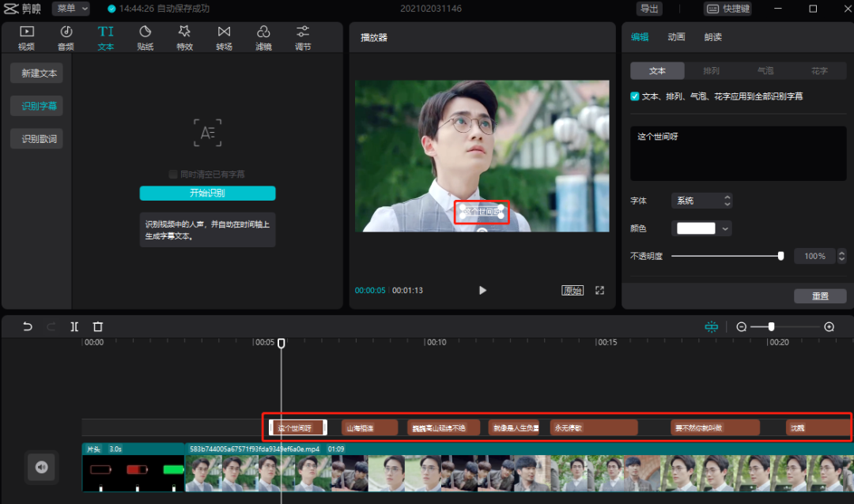Viewport: 854px width, 504px height.
Task: Open the 贴纸 (stickers) tab
Action: (145, 38)
